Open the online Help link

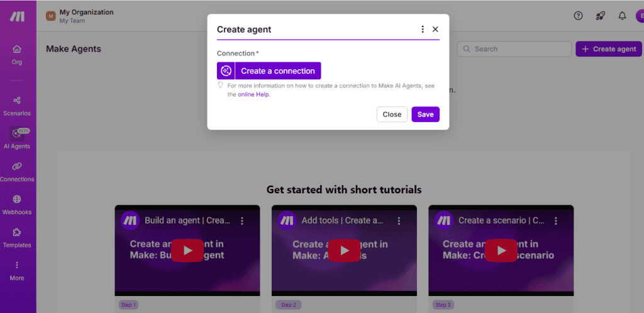pyautogui.click(x=253, y=94)
